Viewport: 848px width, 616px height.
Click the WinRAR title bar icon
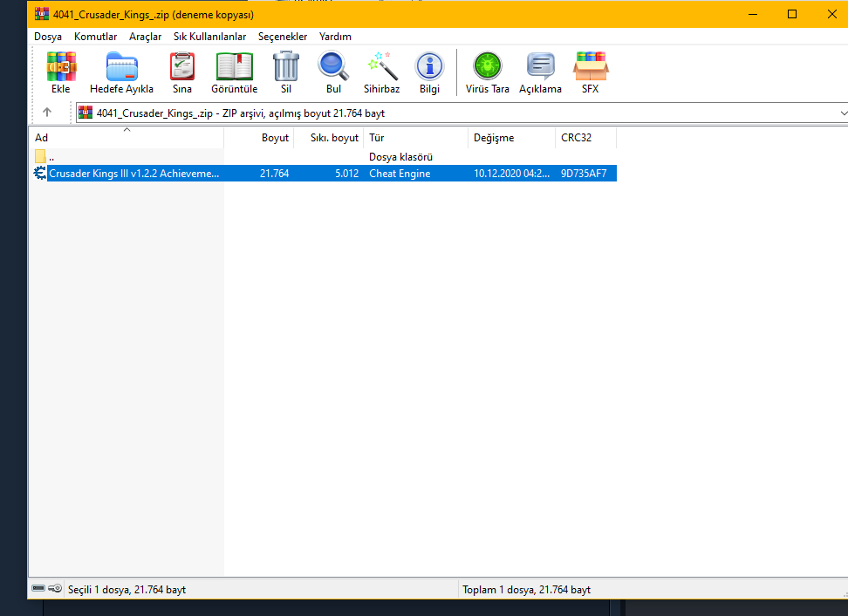[42, 14]
